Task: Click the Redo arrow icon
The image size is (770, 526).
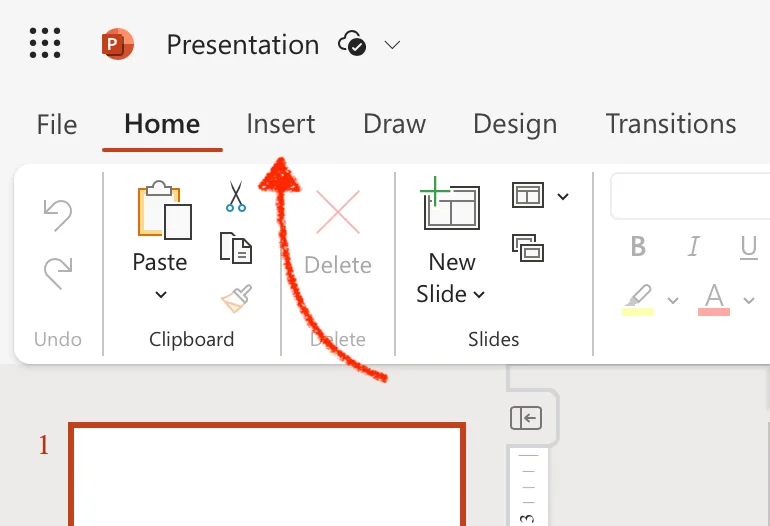Action: point(58,273)
